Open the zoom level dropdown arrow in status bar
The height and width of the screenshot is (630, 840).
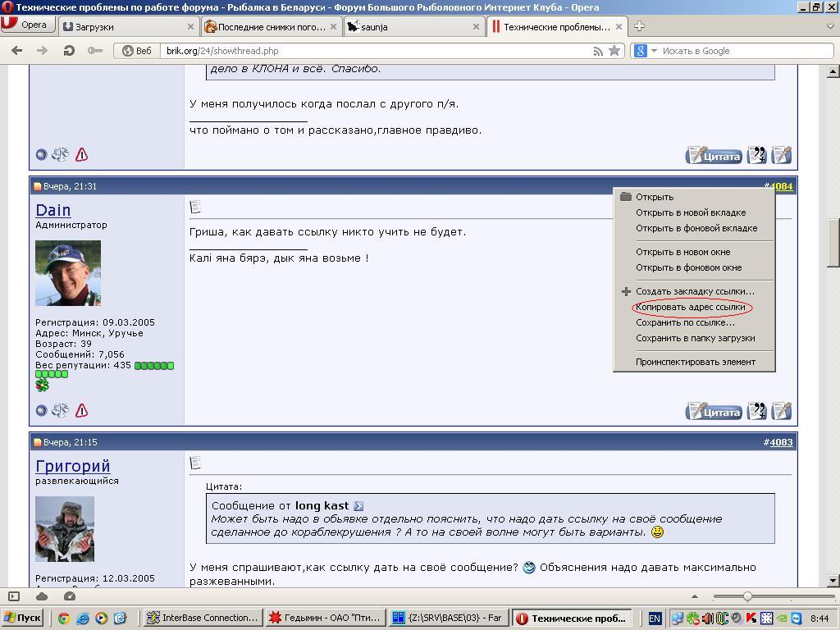695,596
